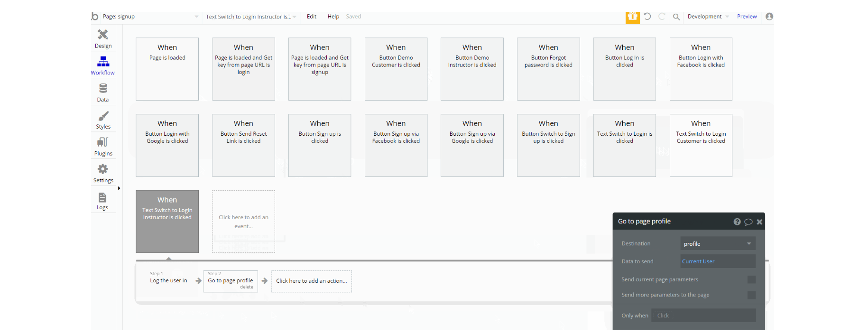Viewport: 868px width, 334px height.
Task: Click the Only when condition field
Action: (x=703, y=315)
